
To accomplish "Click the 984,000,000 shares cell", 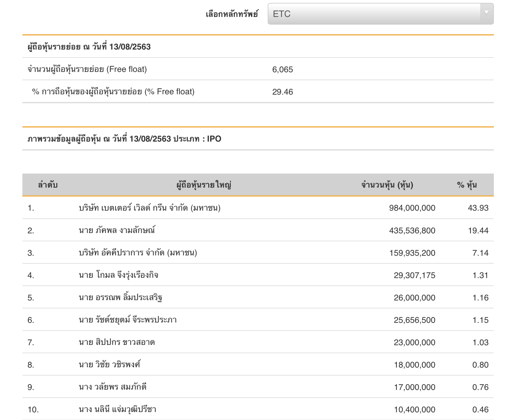I will point(412,208).
